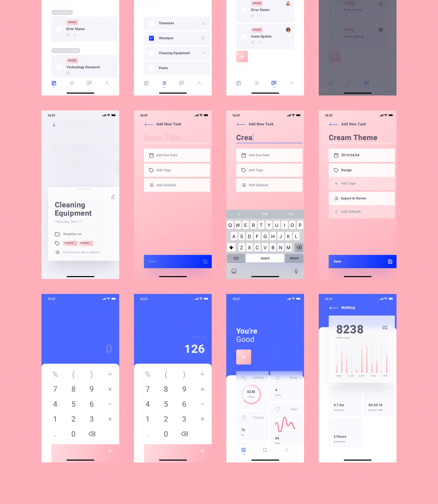This screenshot has width=438, height=504.
Task: Tap Save button on Add New Task screen
Action: click(177, 261)
